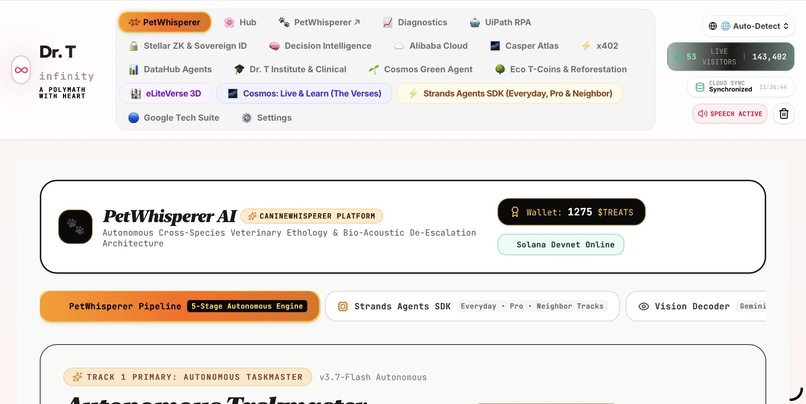
Task: Click the brain icon for Decision Intelligence
Action: click(274, 46)
